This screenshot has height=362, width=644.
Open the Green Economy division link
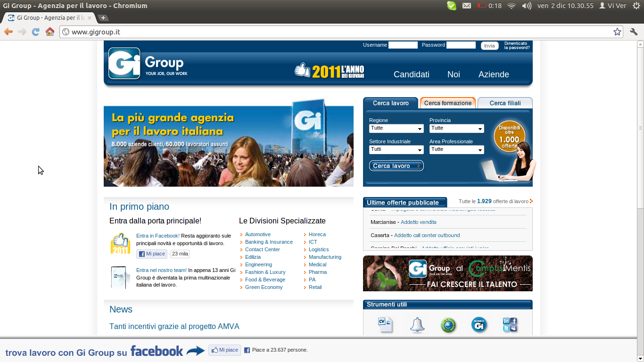coord(264,287)
